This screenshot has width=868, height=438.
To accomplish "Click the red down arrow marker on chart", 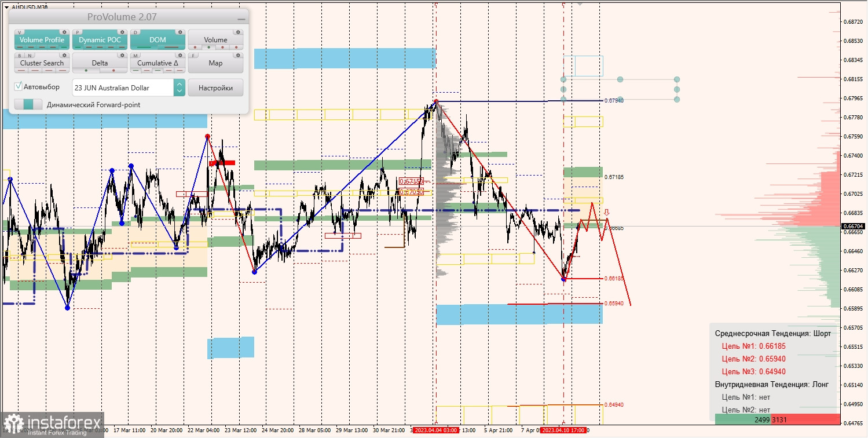I will [x=606, y=213].
